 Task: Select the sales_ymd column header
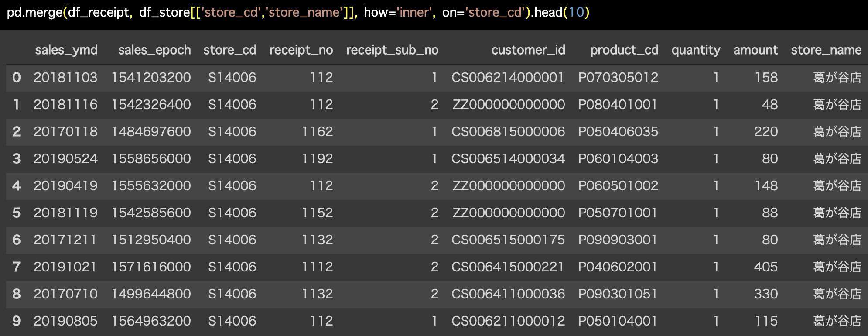[x=66, y=50]
